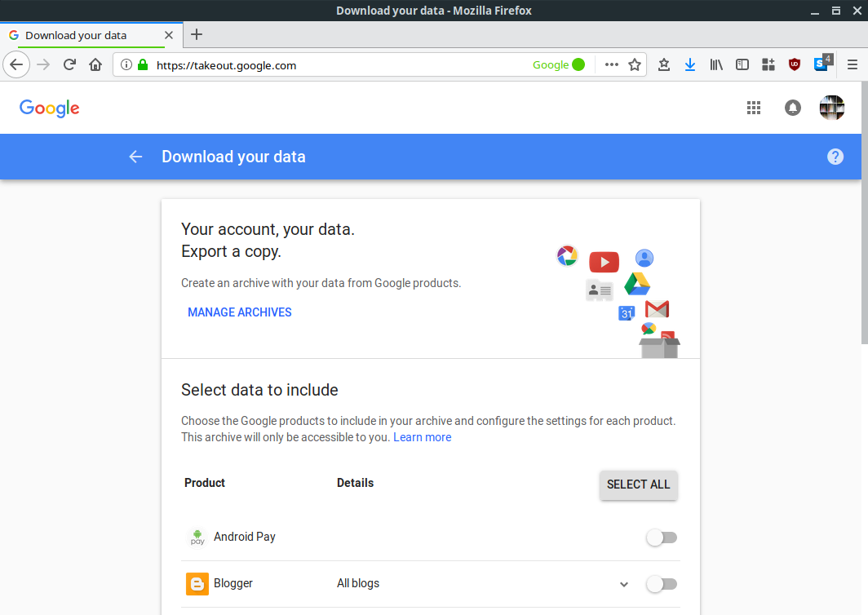Follow the Learn more link
The height and width of the screenshot is (615, 868).
(x=423, y=437)
